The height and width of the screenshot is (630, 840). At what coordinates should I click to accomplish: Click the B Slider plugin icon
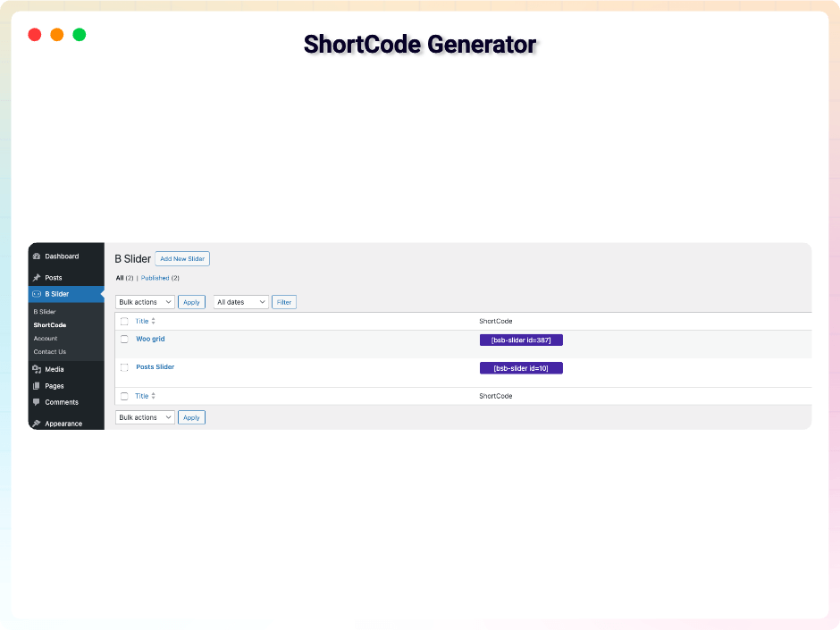[x=38, y=293]
